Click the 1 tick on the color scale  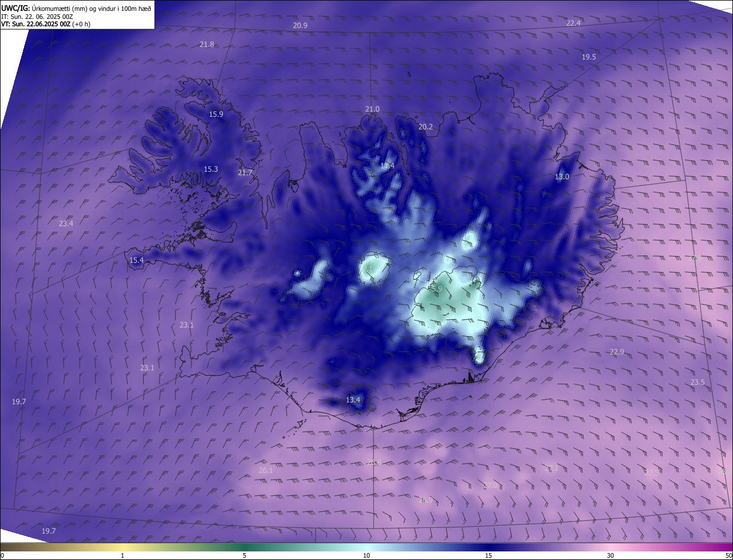pyautogui.click(x=123, y=556)
